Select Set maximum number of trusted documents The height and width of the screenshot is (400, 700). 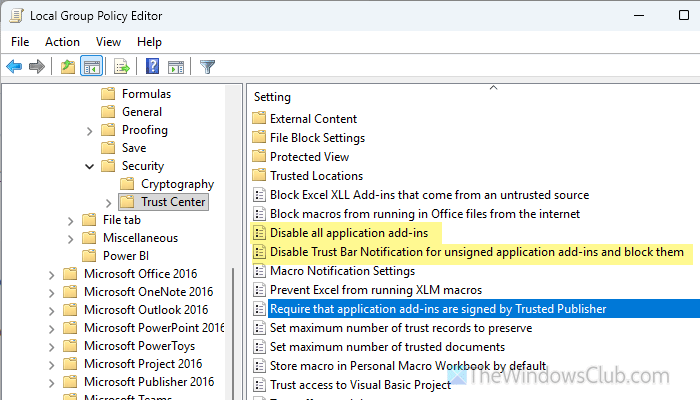click(x=387, y=347)
